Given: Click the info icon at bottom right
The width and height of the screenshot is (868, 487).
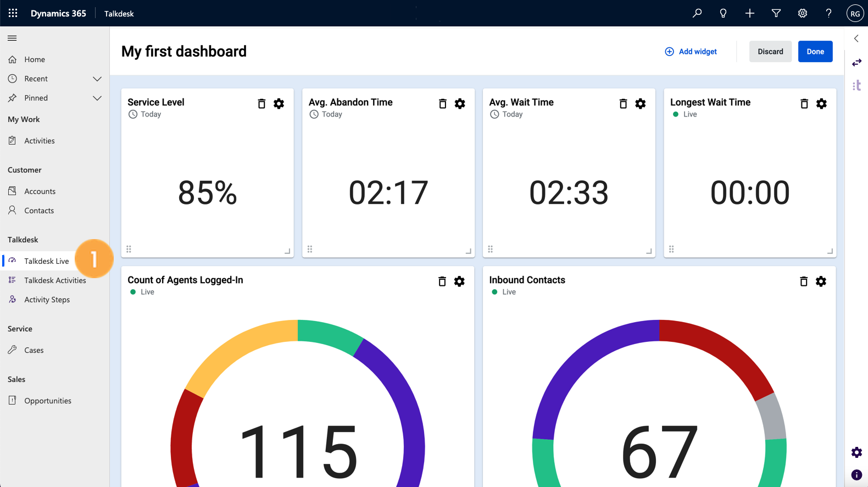Looking at the screenshot, I should click(x=856, y=475).
